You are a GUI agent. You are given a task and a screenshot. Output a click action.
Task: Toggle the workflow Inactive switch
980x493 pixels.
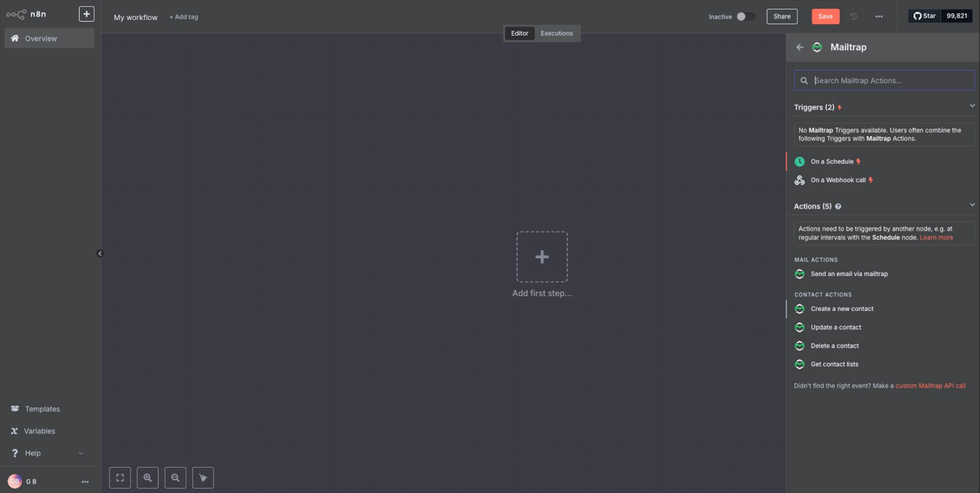pyautogui.click(x=745, y=17)
